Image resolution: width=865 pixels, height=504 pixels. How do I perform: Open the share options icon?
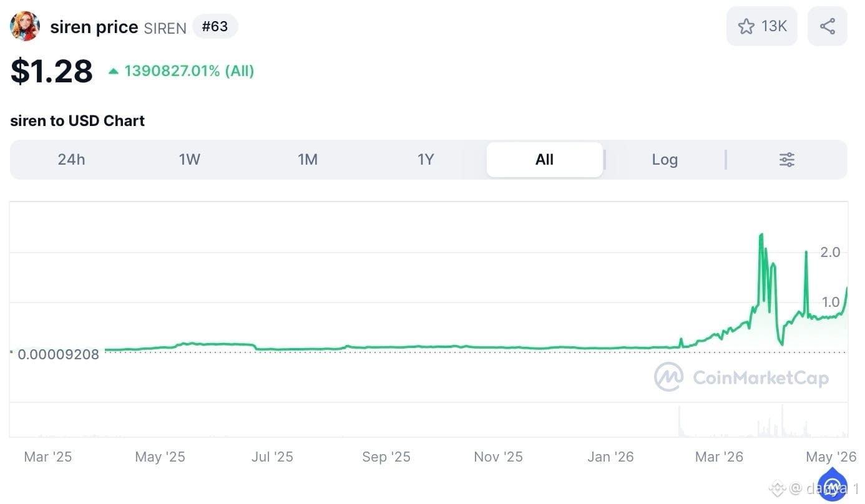click(x=828, y=26)
